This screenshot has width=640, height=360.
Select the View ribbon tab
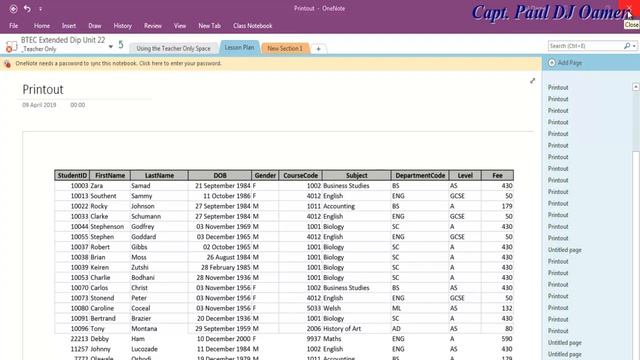coord(180,26)
